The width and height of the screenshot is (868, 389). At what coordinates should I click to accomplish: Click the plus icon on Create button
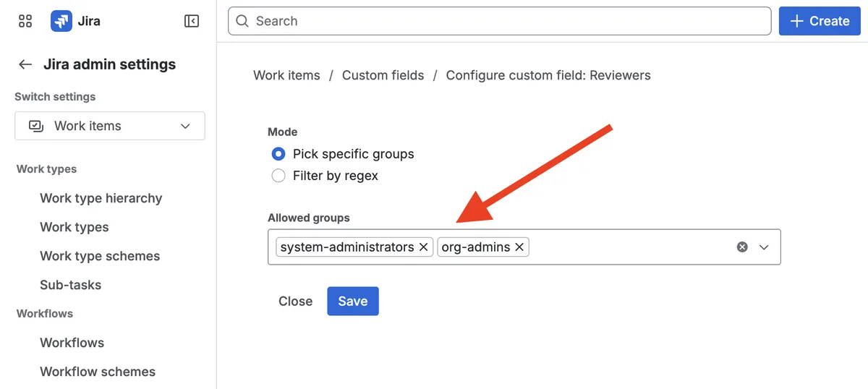(x=796, y=21)
